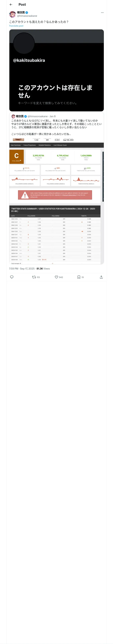Bookmark the post showing 19 bookmarks
113x644 pixels.
tap(81, 277)
